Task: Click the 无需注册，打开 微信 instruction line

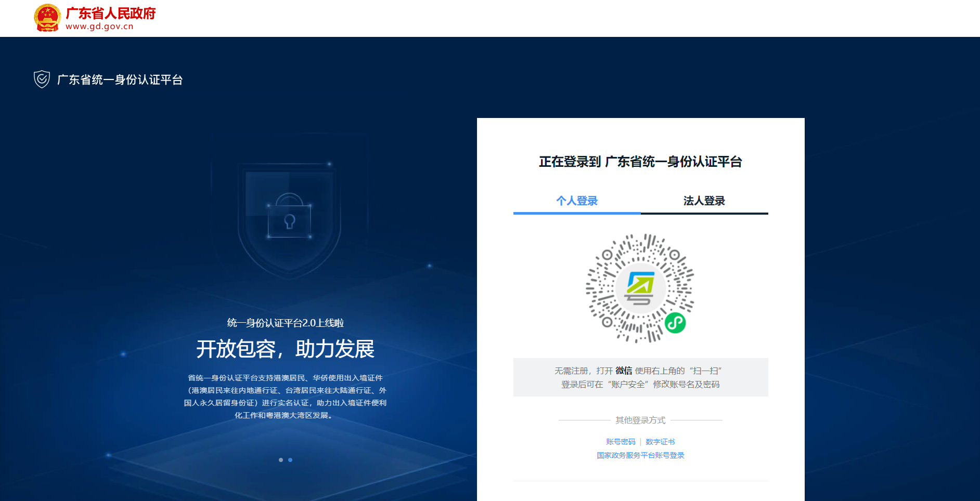Action: click(638, 371)
